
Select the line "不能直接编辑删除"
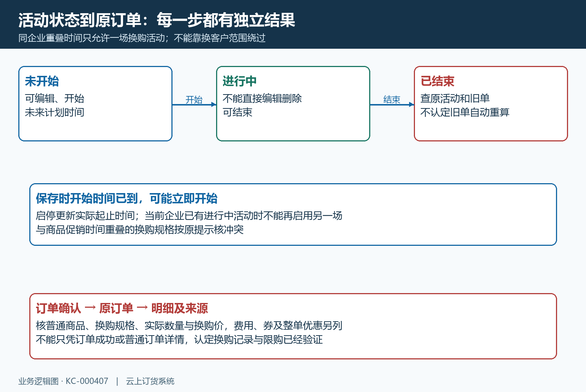262,98
